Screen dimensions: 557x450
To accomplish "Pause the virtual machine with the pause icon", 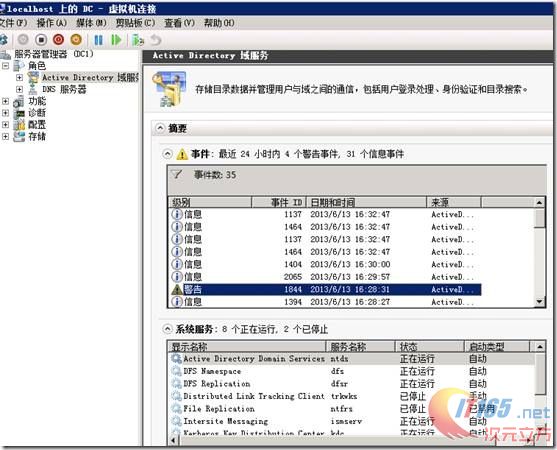I will coord(98,40).
